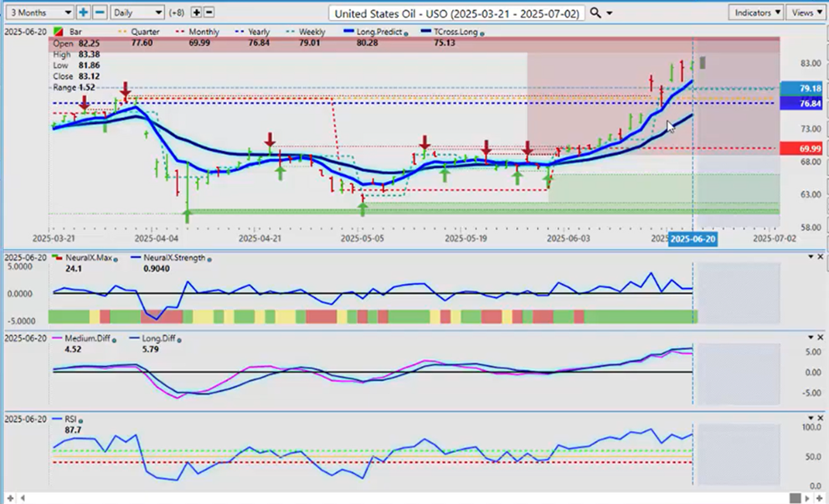Viewport: 829px width, 504px height.
Task: Click the Bar legend color icon
Action: (58, 33)
